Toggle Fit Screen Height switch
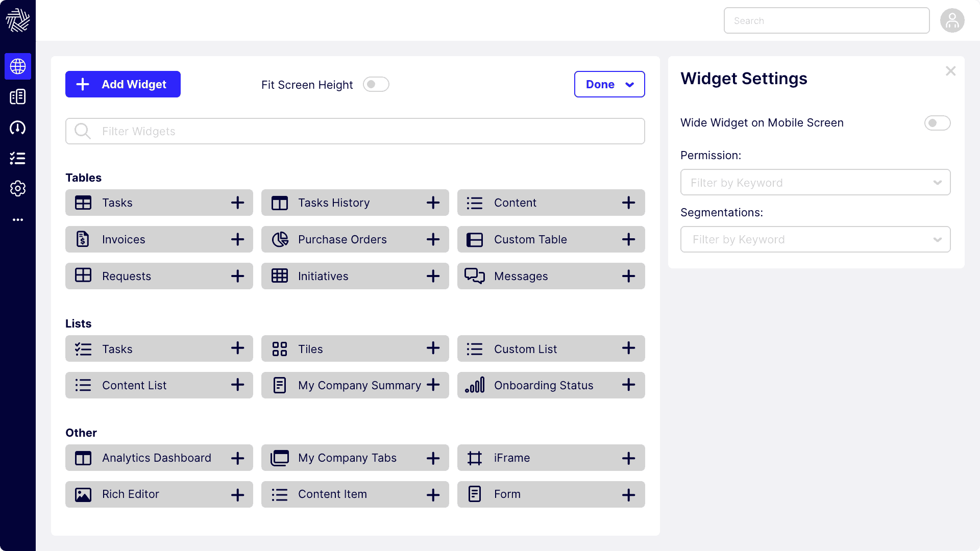980x551 pixels. 376,85
